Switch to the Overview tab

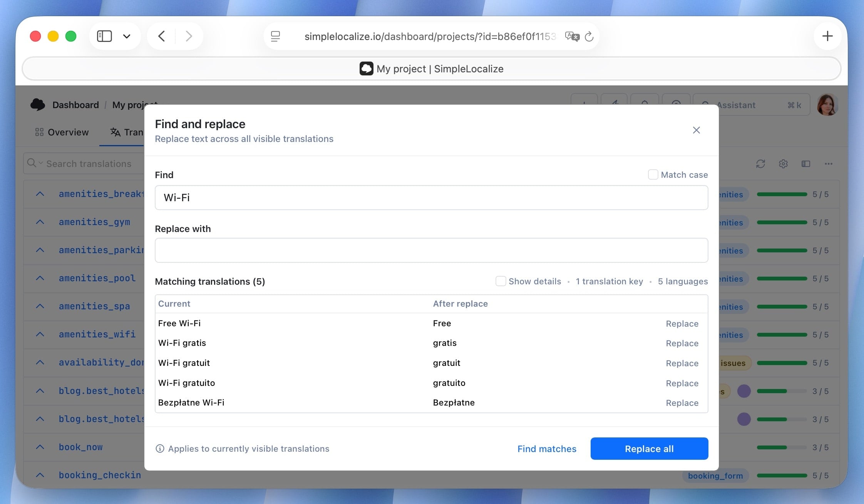point(62,132)
